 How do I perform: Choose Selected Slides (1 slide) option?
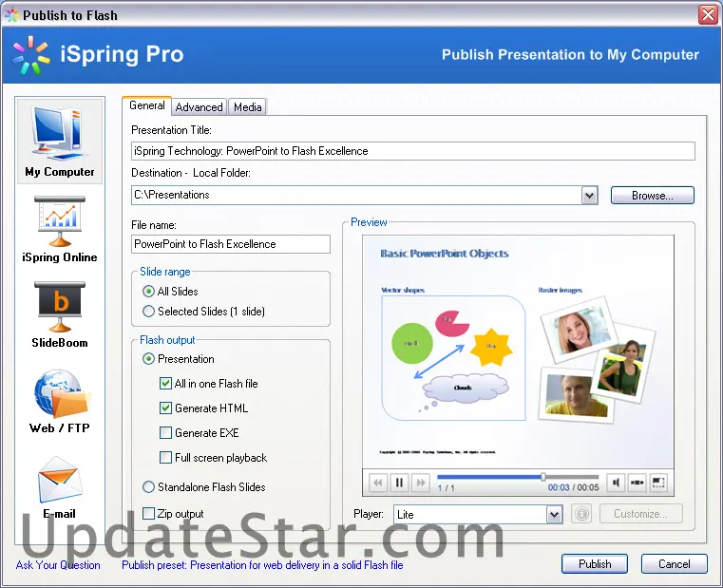(x=148, y=312)
